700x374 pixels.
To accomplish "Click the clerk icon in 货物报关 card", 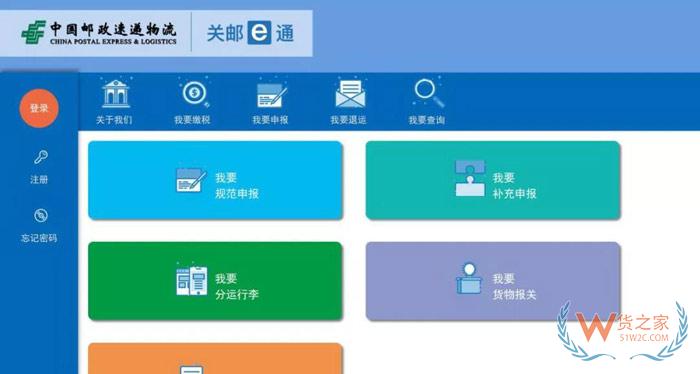I will (469, 278).
